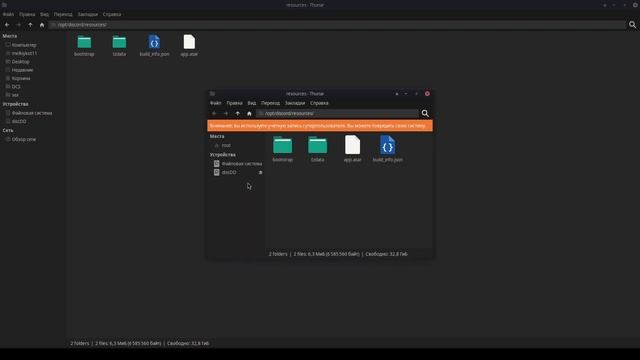The width and height of the screenshot is (640, 360).
Task: Go back in background Thunar window
Action: pos(7,25)
